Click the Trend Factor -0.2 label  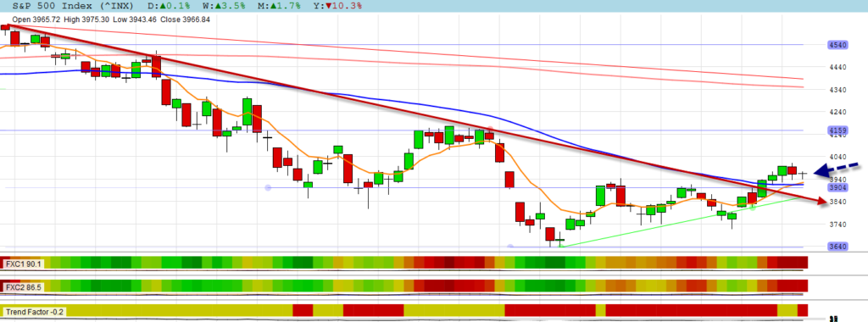34,312
